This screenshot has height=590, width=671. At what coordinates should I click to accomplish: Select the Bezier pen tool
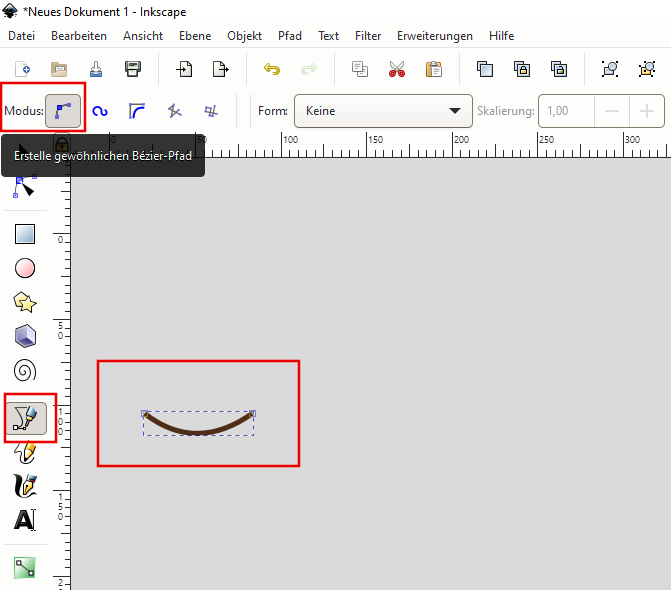click(25, 414)
